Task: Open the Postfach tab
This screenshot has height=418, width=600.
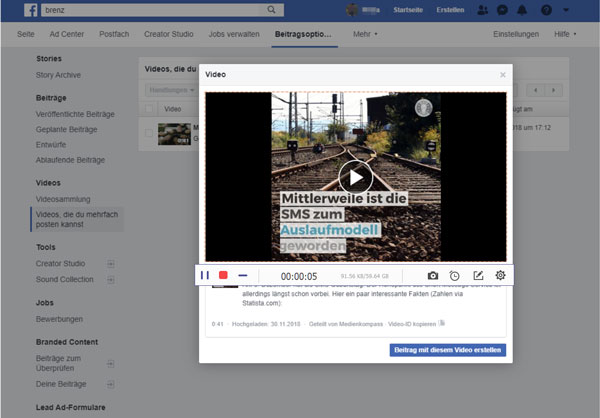Action: coord(113,35)
